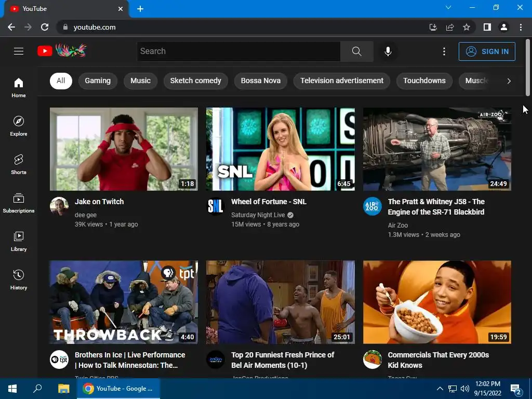Click the install app icon in address bar
This screenshot has width=532, height=399.
click(433, 27)
